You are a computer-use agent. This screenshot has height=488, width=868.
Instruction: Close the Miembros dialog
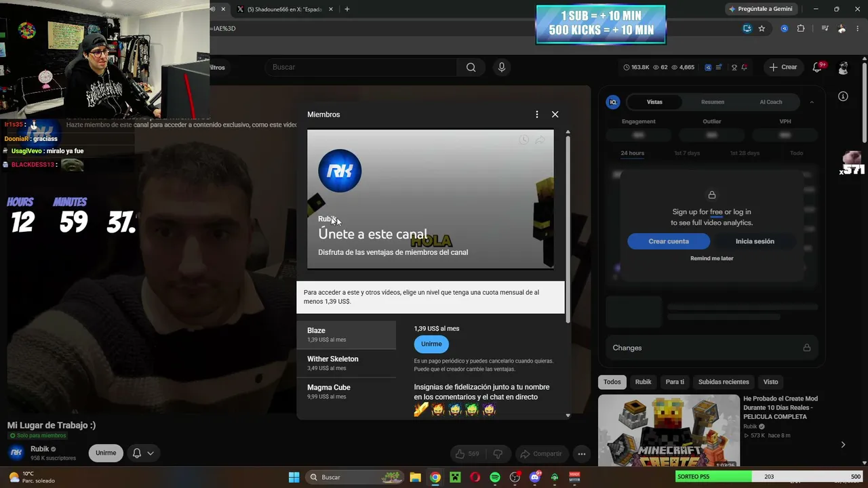coord(555,115)
